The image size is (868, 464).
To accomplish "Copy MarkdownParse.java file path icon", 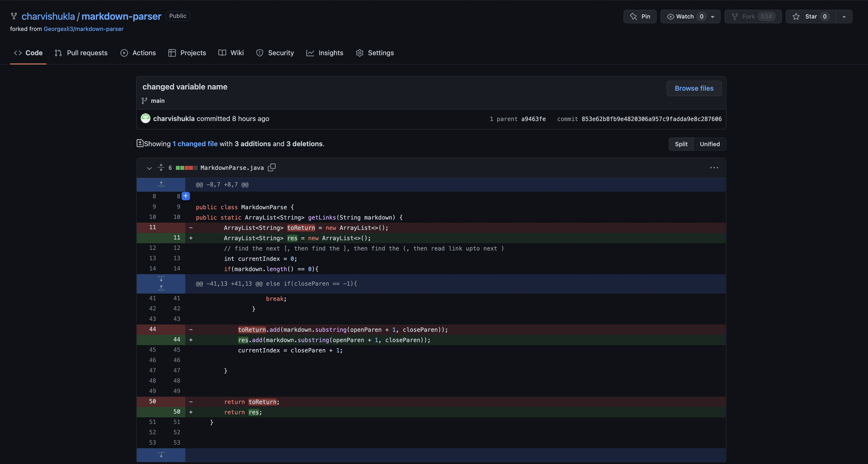I will [x=271, y=167].
